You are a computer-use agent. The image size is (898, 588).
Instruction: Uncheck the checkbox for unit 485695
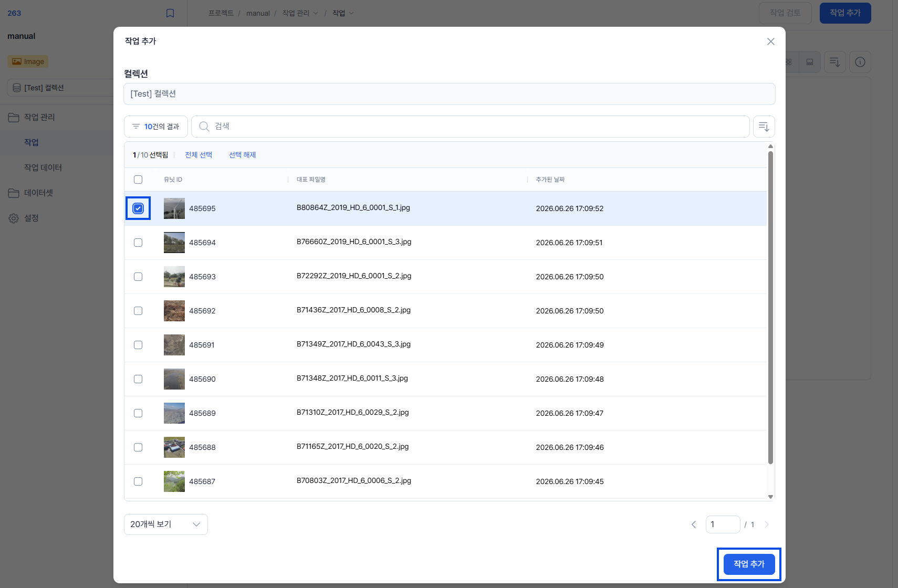click(x=138, y=208)
